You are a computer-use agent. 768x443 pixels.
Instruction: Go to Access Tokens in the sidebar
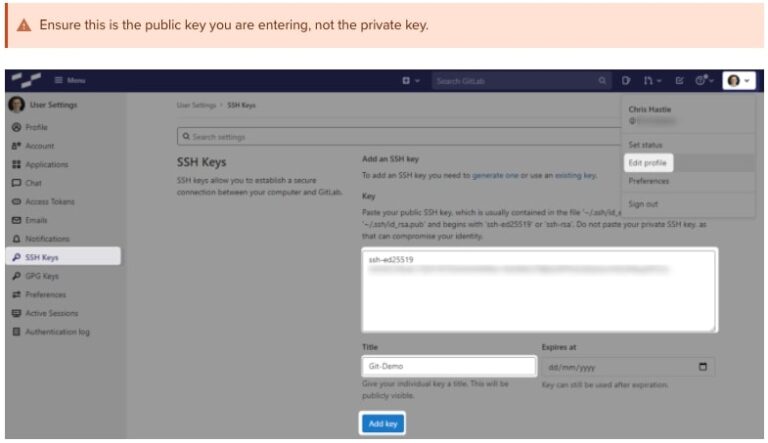(x=51, y=201)
